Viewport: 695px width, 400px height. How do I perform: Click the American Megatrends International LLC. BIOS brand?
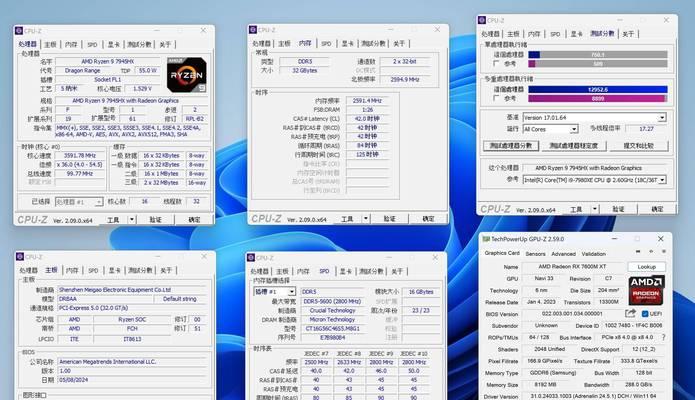pos(131,362)
